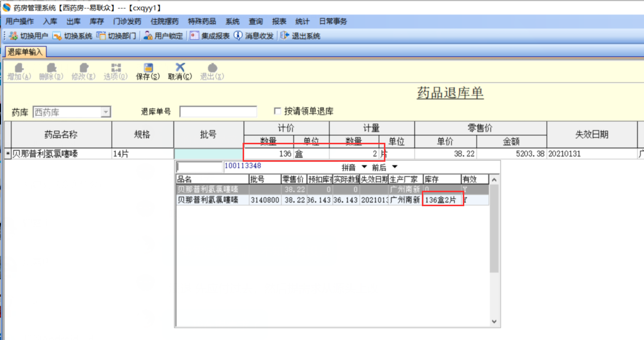The image size is (644, 340).
Task: Open the 统计 menu
Action: click(303, 21)
